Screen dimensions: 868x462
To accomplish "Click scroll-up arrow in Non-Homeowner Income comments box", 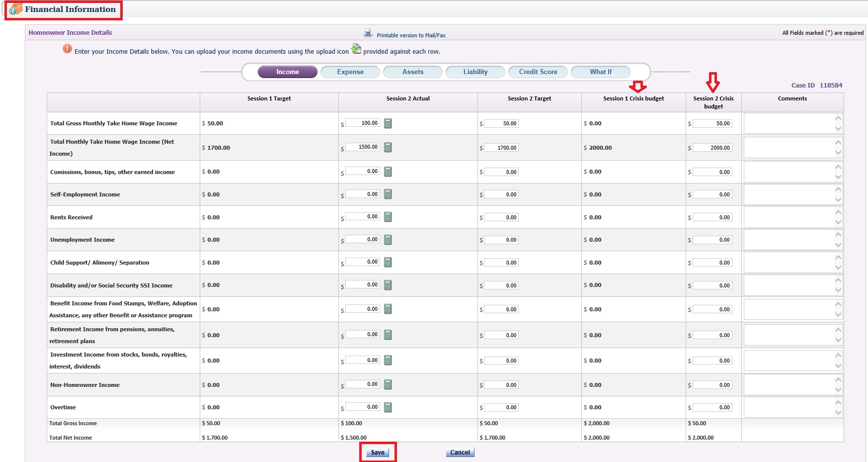I will coord(838,379).
